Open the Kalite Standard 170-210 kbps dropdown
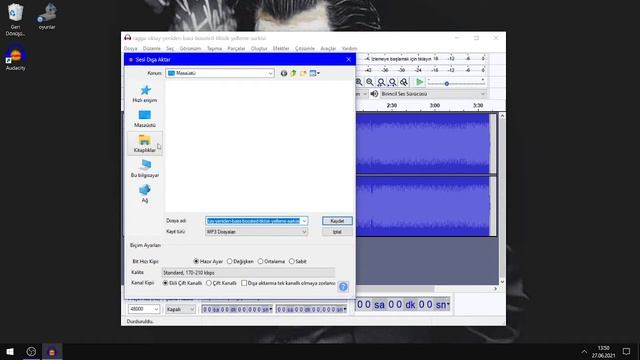 (x=248, y=272)
